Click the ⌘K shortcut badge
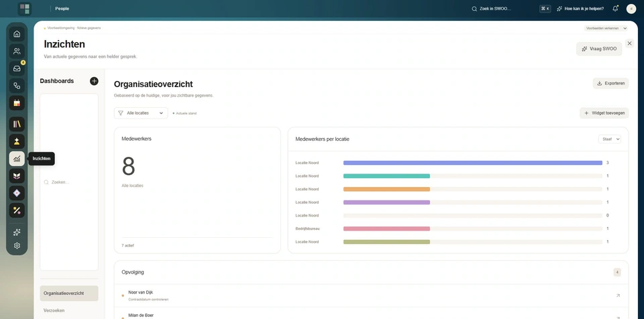The image size is (644, 319). pyautogui.click(x=545, y=9)
